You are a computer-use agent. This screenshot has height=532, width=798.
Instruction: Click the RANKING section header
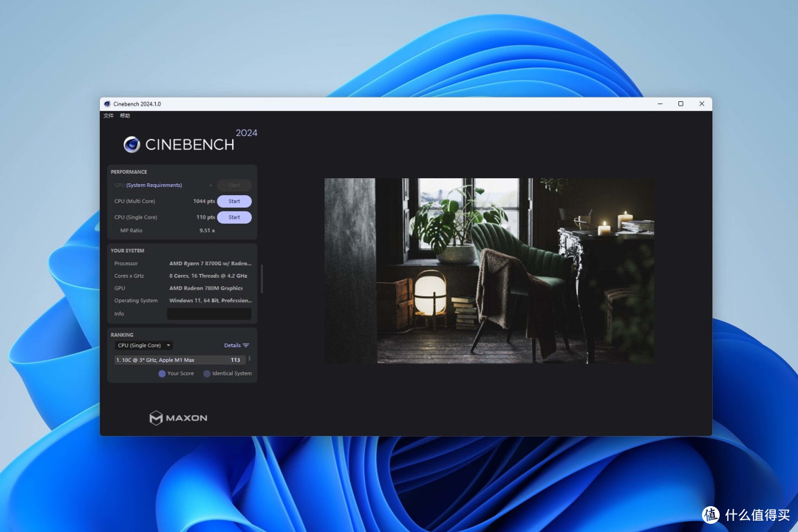point(122,335)
